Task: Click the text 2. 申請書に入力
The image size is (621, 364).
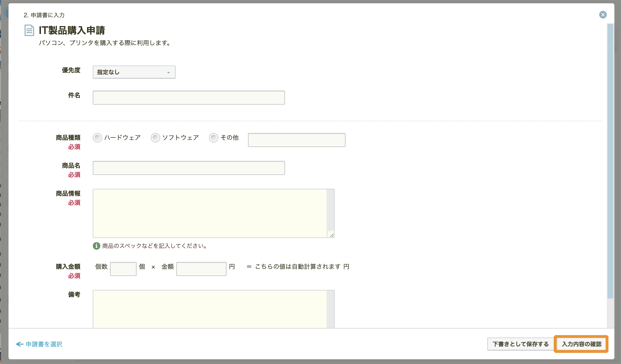Action: (44, 15)
